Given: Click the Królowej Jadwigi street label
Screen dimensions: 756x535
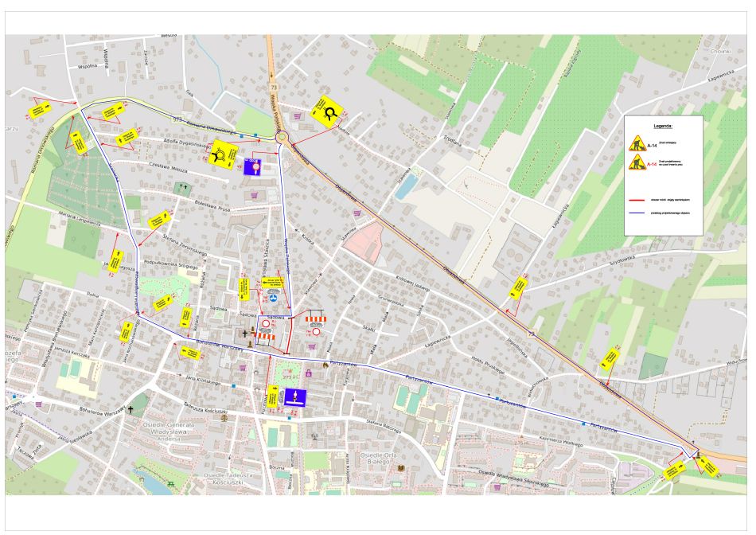Looking at the screenshot, I should click(412, 283).
